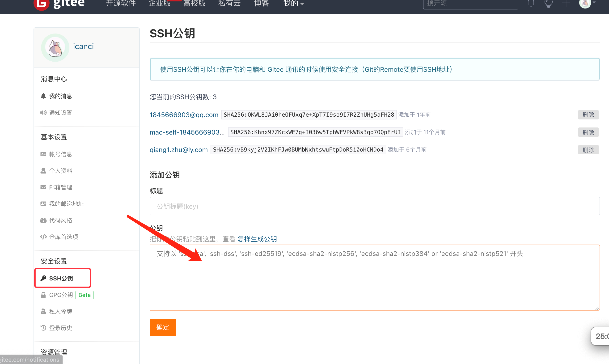Viewport: 609px width, 364px height.
Task: Click the green Beta badge
Action: [84, 295]
